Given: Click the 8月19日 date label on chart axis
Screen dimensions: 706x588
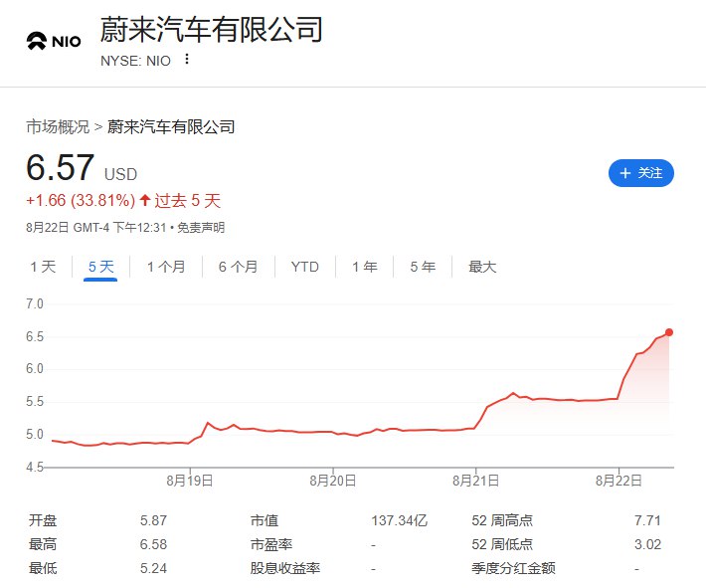Looking at the screenshot, I should pos(189,480).
